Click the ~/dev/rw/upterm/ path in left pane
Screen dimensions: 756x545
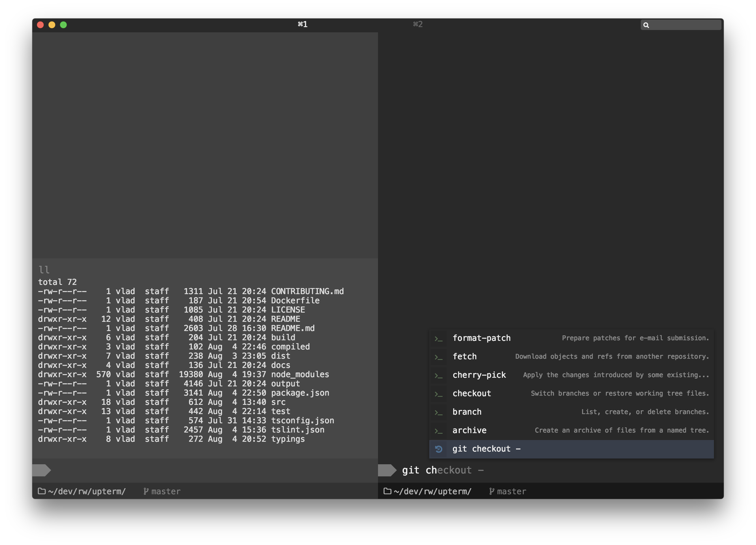tap(87, 491)
